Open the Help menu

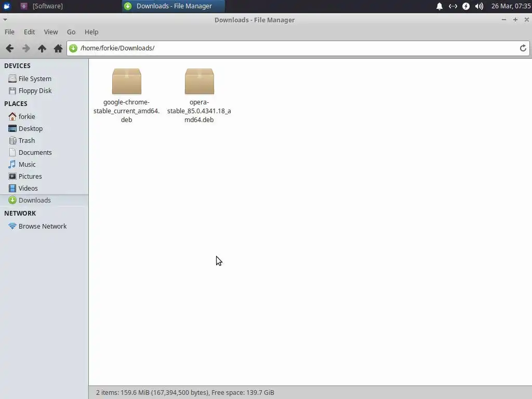coord(91,32)
